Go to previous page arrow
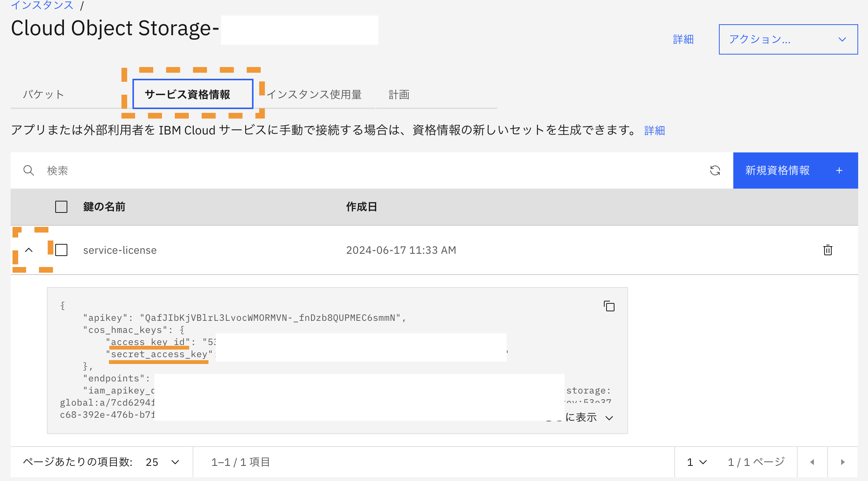This screenshot has width=868, height=481. [x=812, y=462]
